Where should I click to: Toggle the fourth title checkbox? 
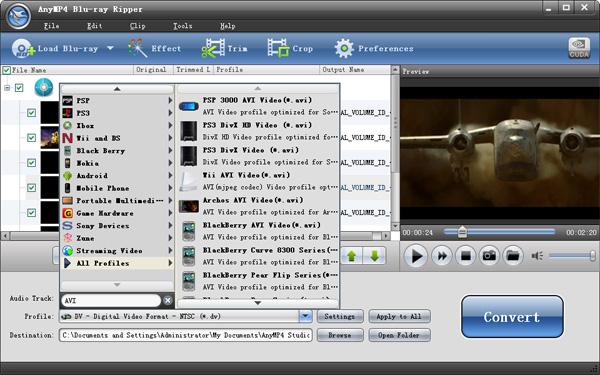[x=31, y=188]
